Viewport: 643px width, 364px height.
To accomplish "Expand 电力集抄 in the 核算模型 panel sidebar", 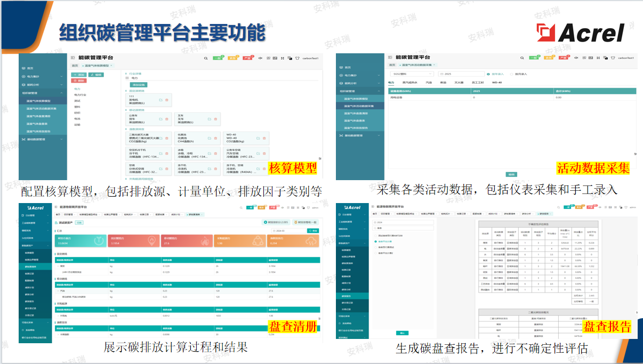I will [x=43, y=76].
